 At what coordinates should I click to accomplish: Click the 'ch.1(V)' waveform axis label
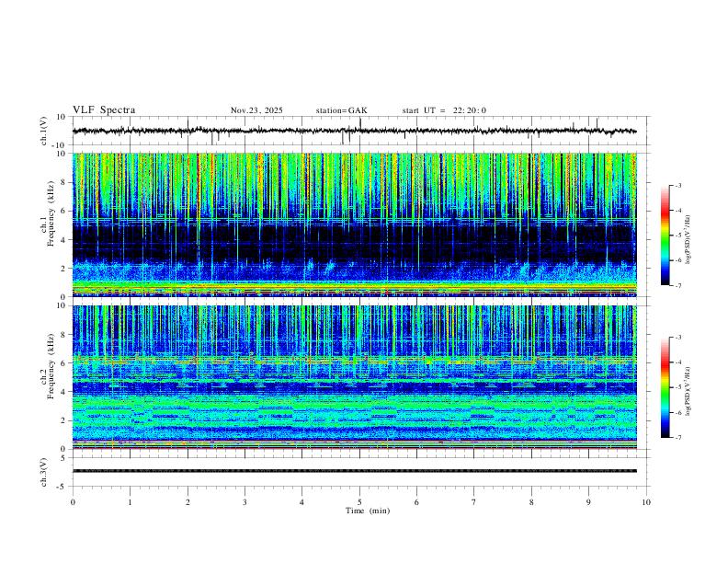(x=44, y=131)
